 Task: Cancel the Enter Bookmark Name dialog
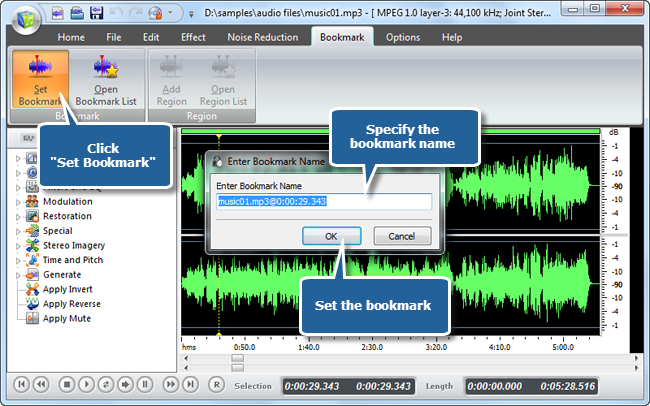click(402, 236)
